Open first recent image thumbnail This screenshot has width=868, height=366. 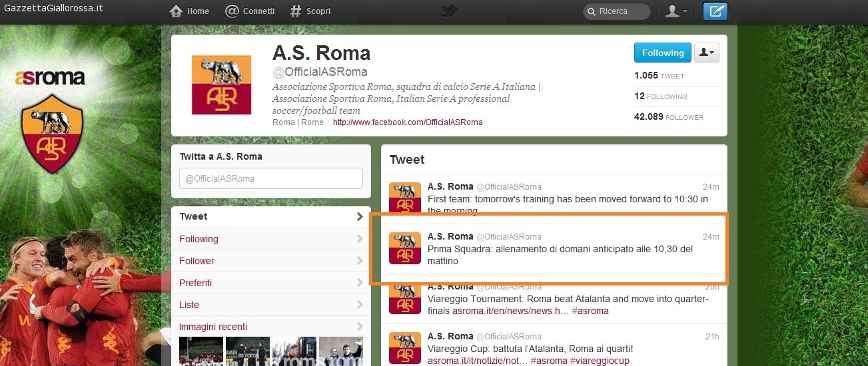click(201, 351)
